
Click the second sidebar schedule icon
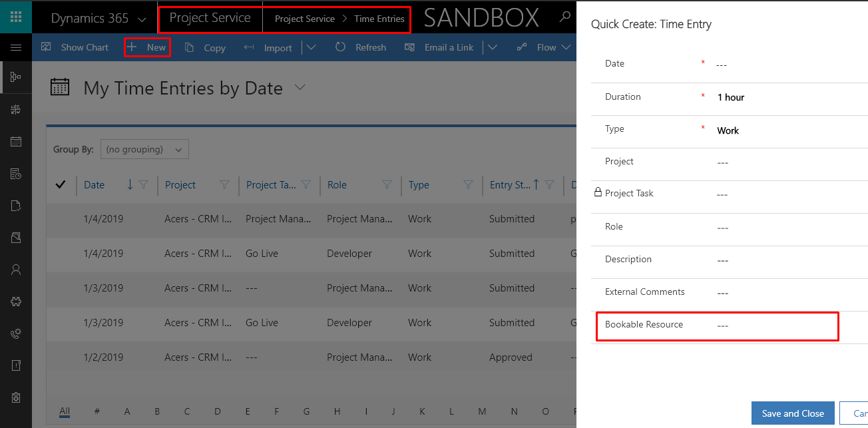coord(16,109)
